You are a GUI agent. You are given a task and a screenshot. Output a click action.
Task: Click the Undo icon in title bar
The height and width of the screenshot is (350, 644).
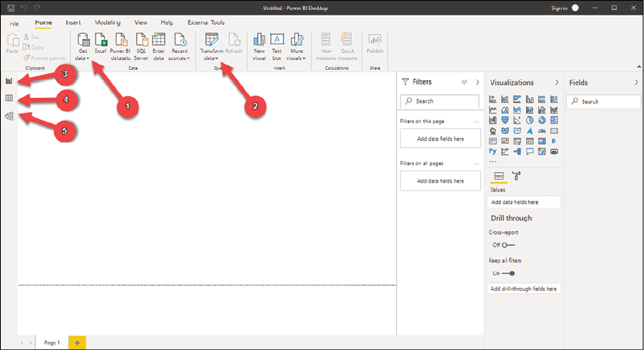[24, 8]
